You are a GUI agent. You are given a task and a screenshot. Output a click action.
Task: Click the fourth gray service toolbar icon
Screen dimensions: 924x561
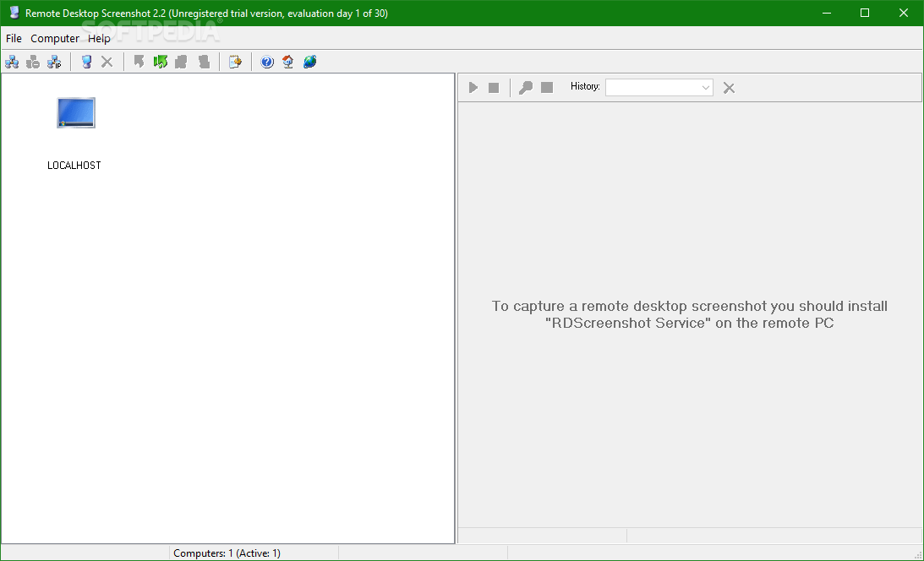pyautogui.click(x=204, y=62)
